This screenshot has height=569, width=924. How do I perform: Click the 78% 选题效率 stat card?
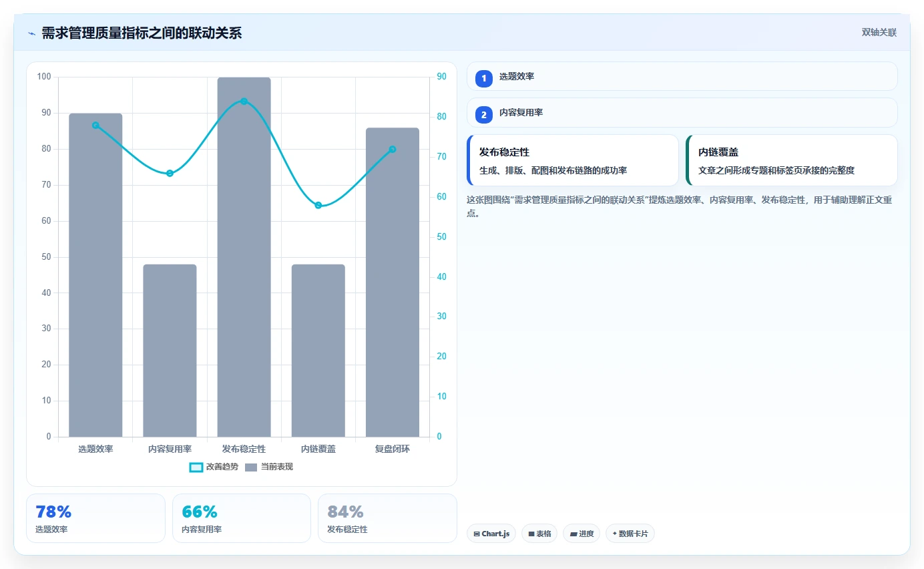95,518
